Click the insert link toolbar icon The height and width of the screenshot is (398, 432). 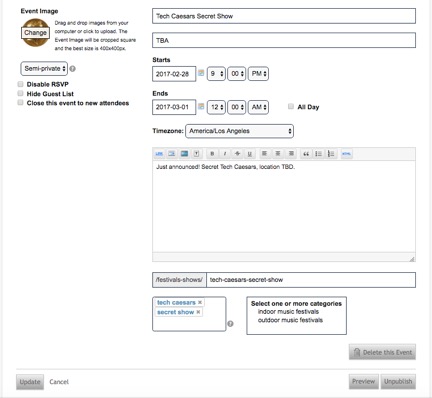(159, 154)
